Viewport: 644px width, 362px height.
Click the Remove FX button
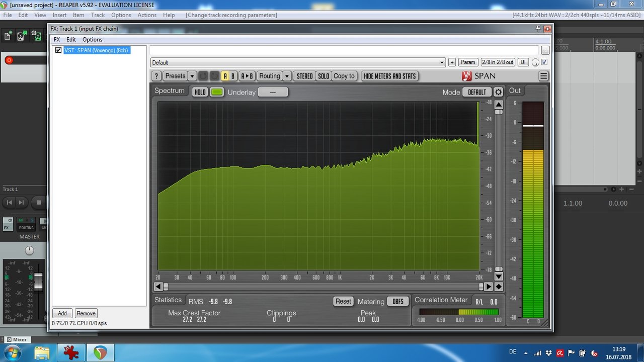tap(86, 313)
